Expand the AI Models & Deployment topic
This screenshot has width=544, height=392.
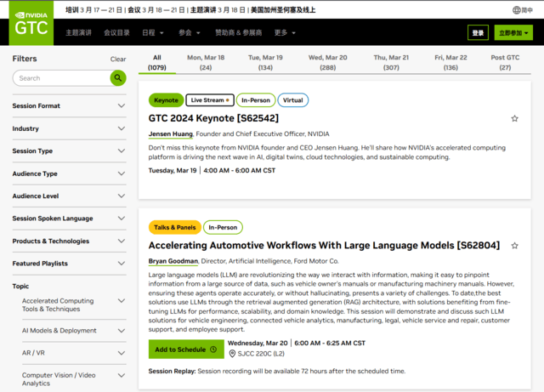pyautogui.click(x=121, y=330)
